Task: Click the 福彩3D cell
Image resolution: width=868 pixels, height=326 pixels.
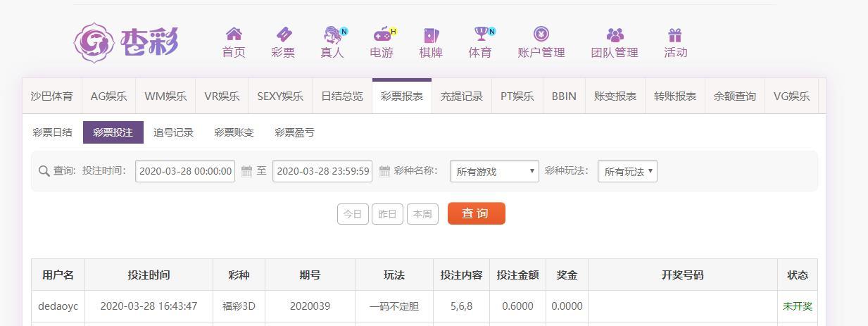Action: click(x=239, y=306)
